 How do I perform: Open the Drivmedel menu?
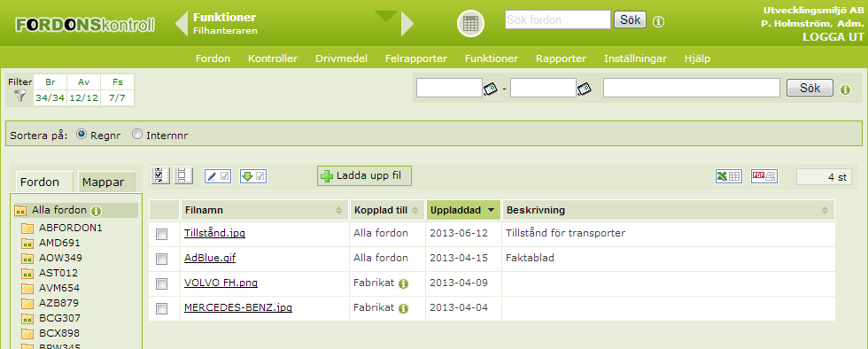tap(341, 58)
